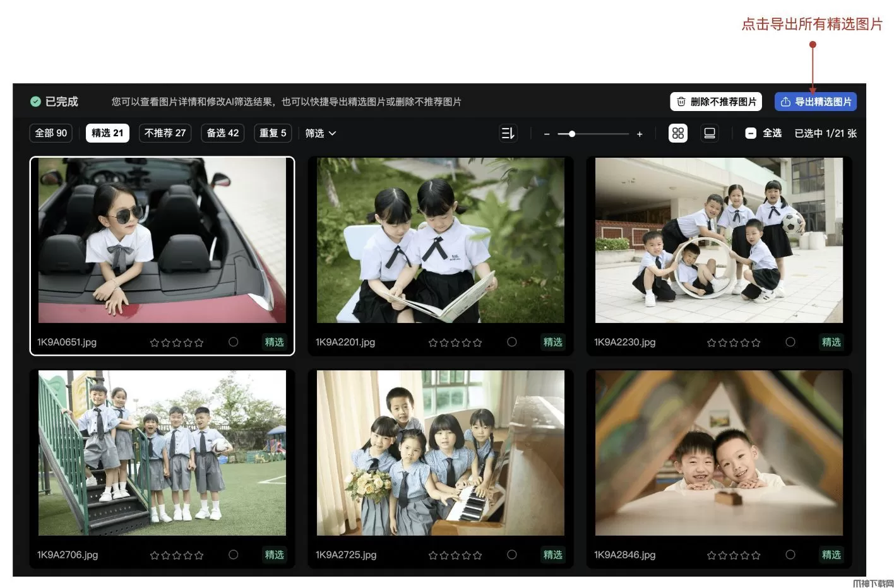Rate 1K9A0651.jpg three stars

click(x=177, y=343)
